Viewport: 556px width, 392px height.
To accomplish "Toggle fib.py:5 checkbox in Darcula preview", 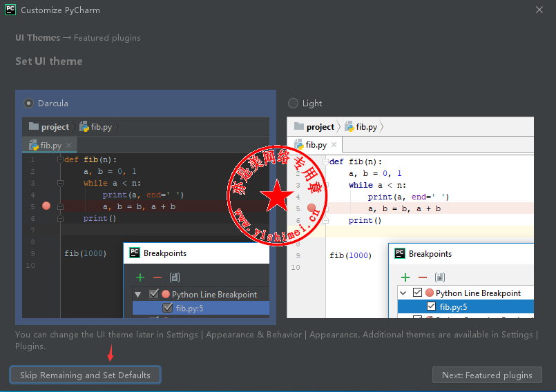I will tap(167, 308).
